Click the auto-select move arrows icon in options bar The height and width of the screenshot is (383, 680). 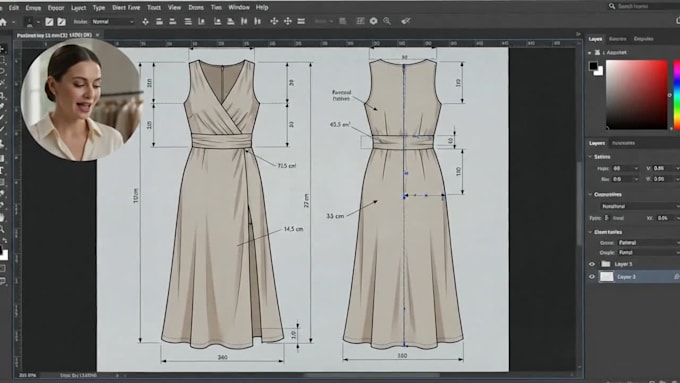[145, 21]
